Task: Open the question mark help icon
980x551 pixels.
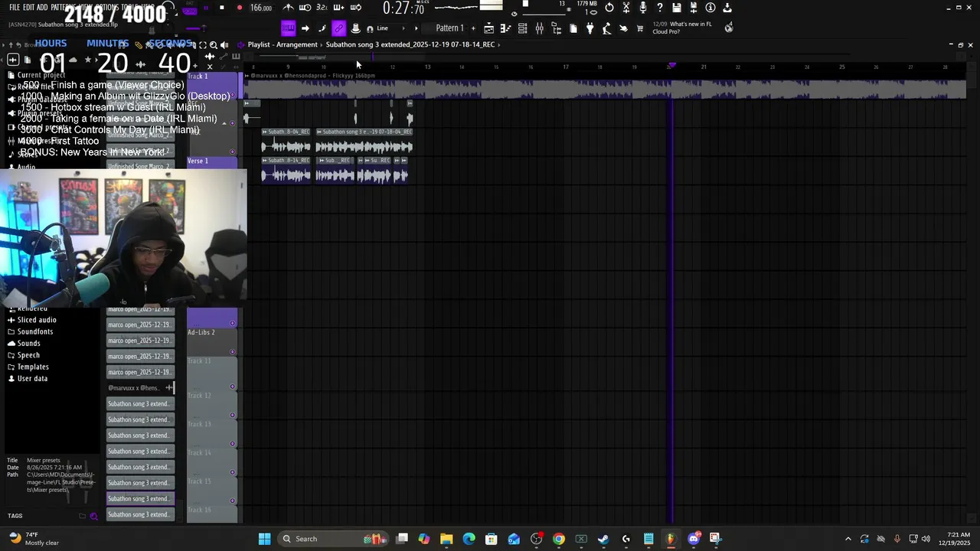Action: coord(659,8)
